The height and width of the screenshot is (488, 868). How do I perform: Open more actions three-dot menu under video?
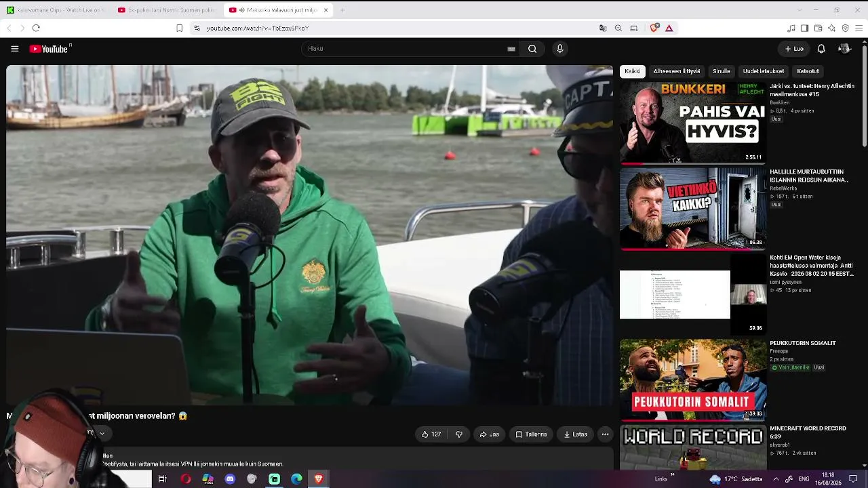coord(605,434)
